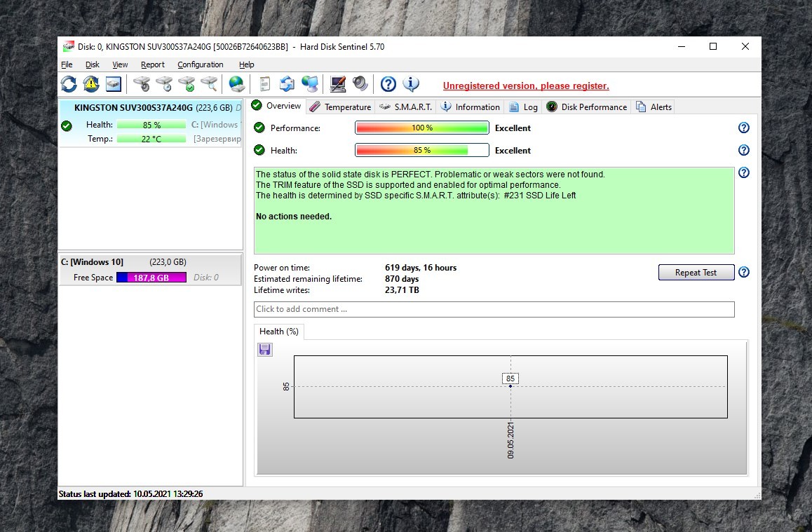Click the computer with screwdriver configuration icon
The image size is (812, 532).
[x=338, y=84]
